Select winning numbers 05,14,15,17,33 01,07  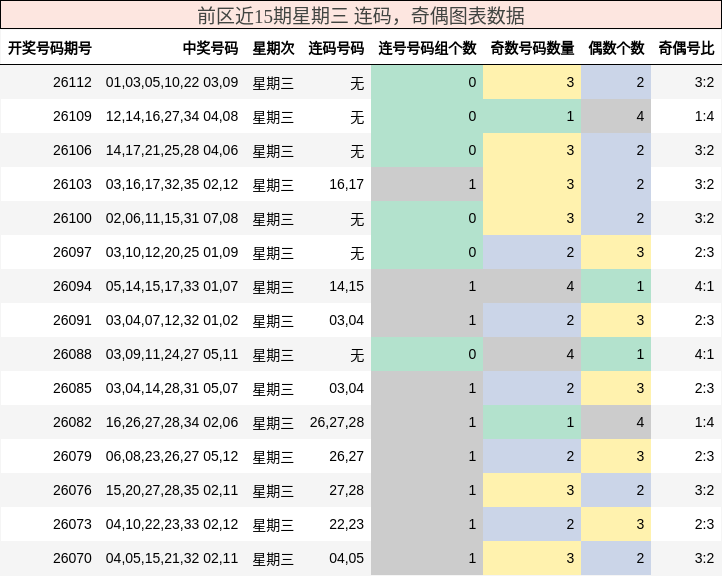tap(172, 286)
